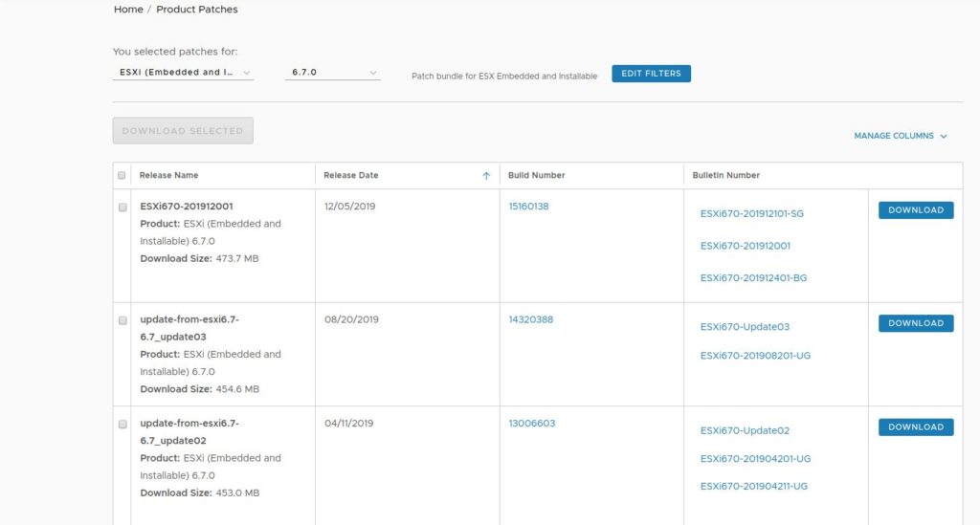Click release date 08/20/2019 cell

click(351, 319)
